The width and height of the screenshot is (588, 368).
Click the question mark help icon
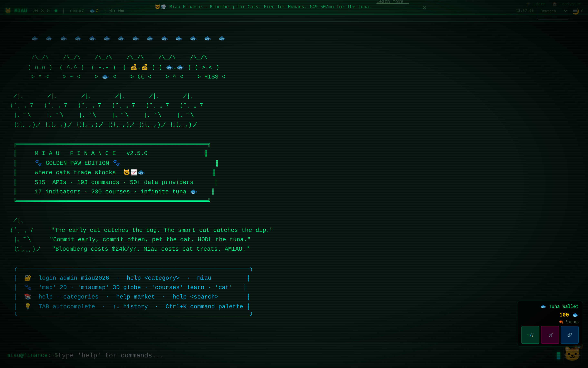582,11
